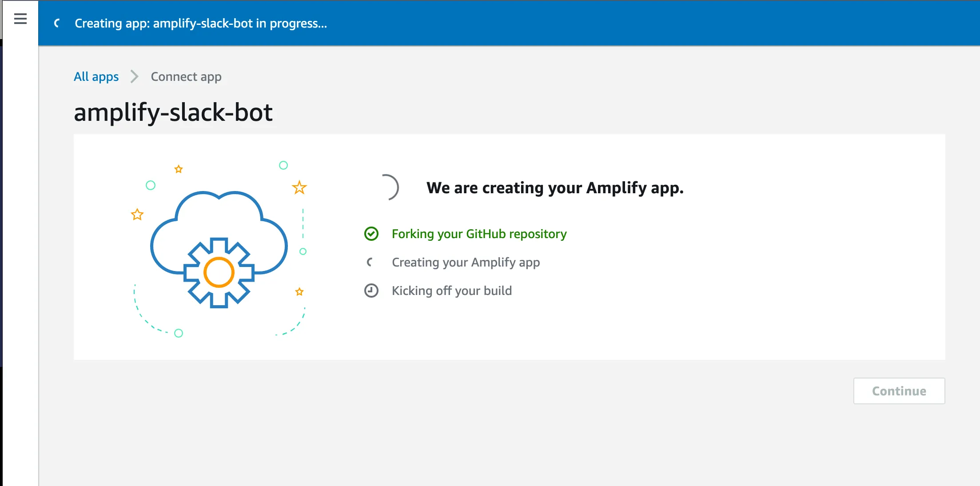Click the clock icon beside Kicking off your build
This screenshot has width=980, height=486.
click(x=371, y=291)
